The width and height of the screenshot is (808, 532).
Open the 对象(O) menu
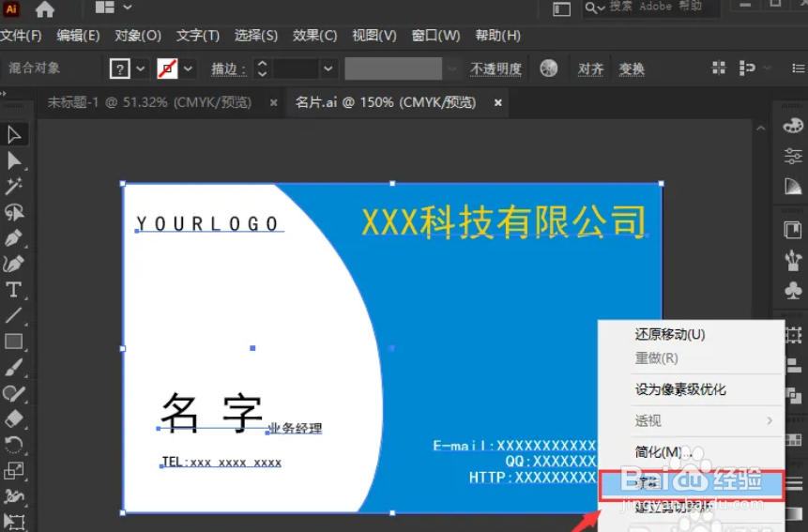pyautogui.click(x=138, y=36)
